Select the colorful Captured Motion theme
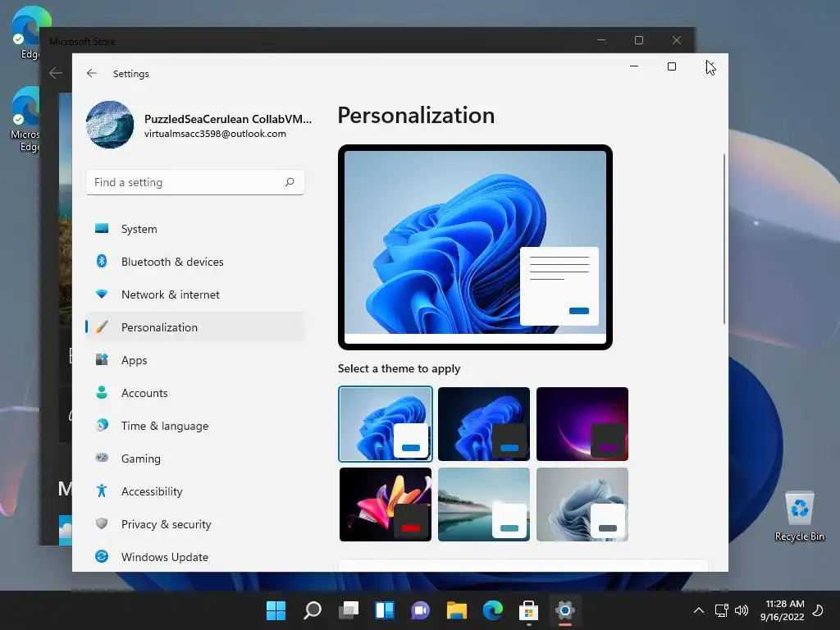Image resolution: width=840 pixels, height=630 pixels. coord(386,504)
